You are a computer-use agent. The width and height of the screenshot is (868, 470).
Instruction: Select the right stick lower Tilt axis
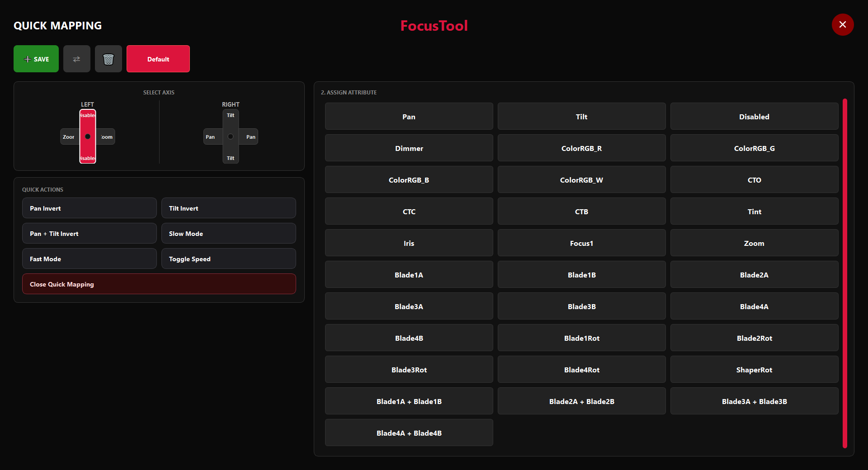click(231, 158)
